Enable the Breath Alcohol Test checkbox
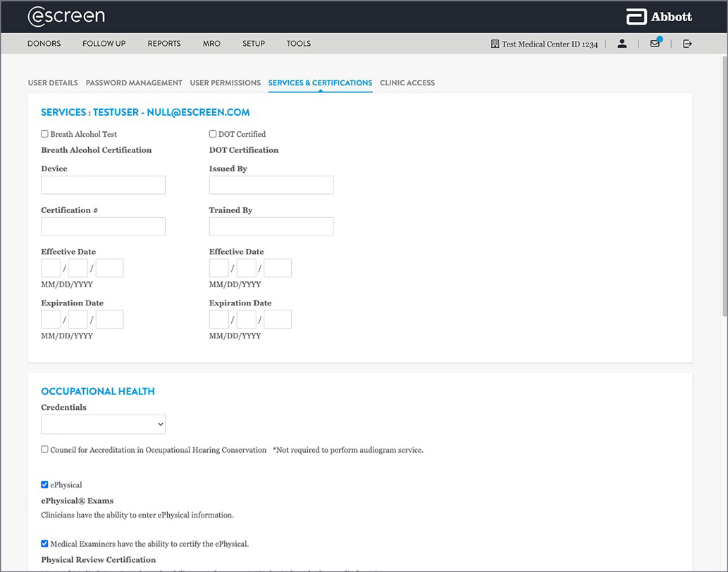Screen dimensions: 728x572 click(45, 134)
